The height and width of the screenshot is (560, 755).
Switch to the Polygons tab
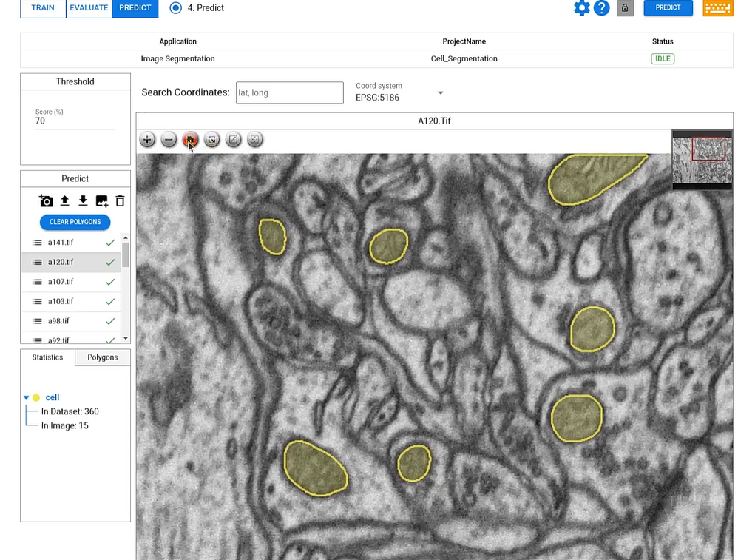[103, 357]
